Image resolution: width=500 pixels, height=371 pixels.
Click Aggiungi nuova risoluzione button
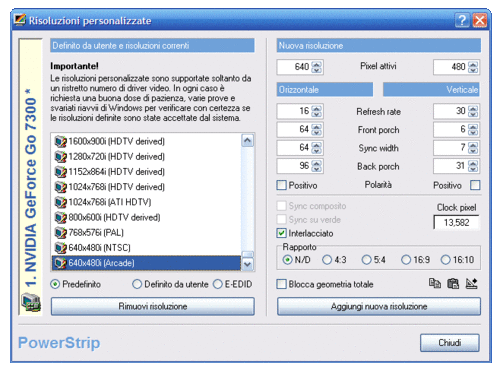click(379, 306)
